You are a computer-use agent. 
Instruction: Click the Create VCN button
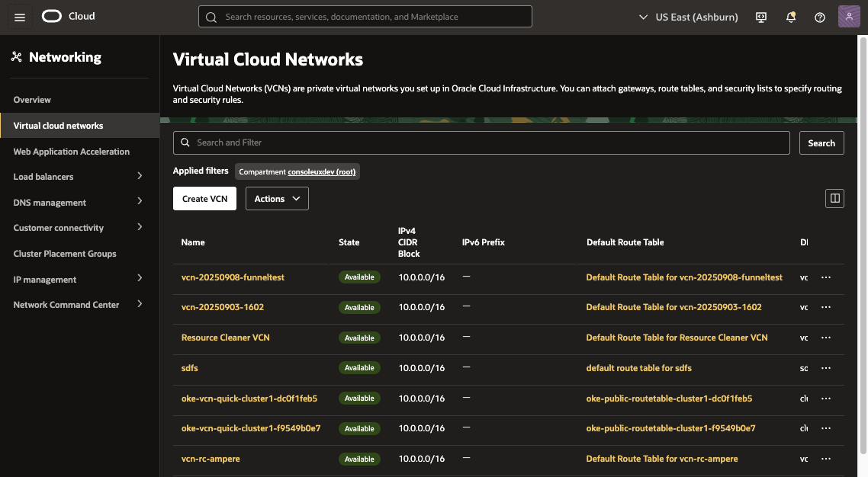pos(204,198)
